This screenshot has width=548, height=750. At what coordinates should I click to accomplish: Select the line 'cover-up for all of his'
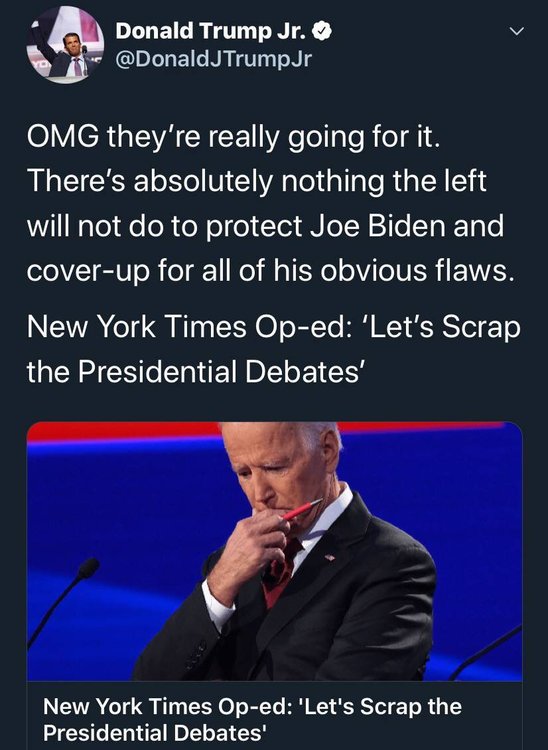tap(271, 270)
